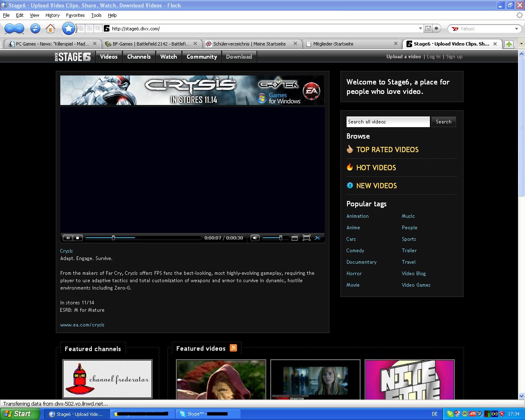Viewport: 525px width, 420px height.
Task: Enter fullscreen mode in the video player
Action: (x=306, y=238)
